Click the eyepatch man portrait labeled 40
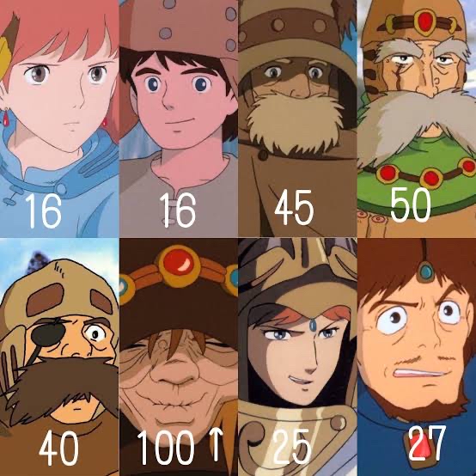Viewport: 476px width, 476px height. [59, 357]
